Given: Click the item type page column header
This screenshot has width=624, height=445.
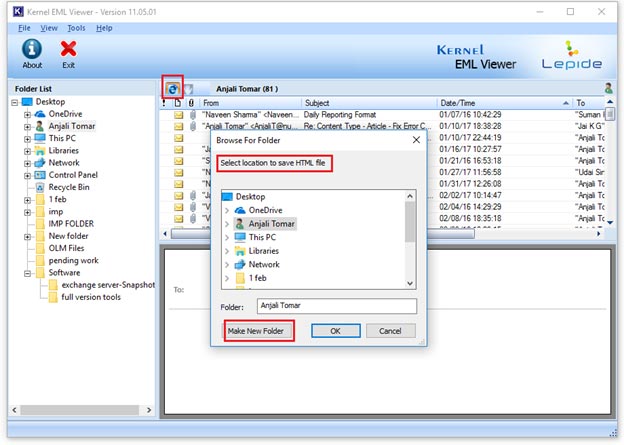Looking at the screenshot, I should point(177,103).
